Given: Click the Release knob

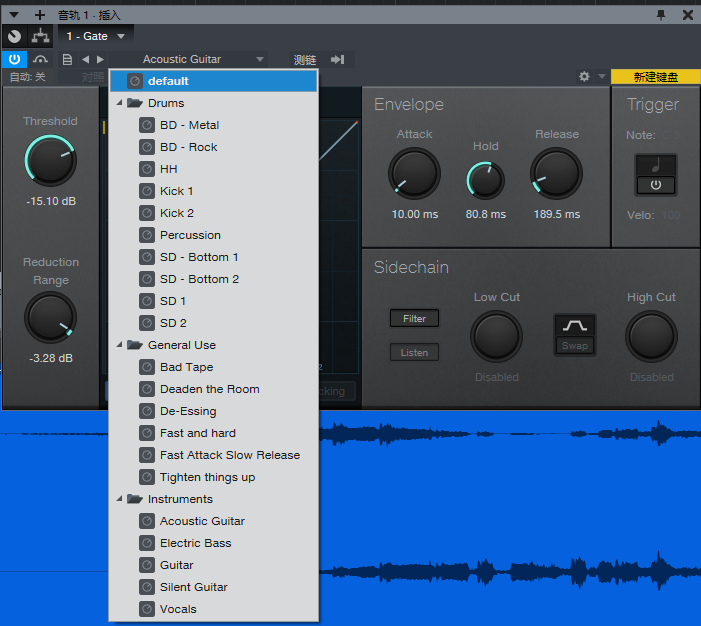Looking at the screenshot, I should pyautogui.click(x=557, y=173).
